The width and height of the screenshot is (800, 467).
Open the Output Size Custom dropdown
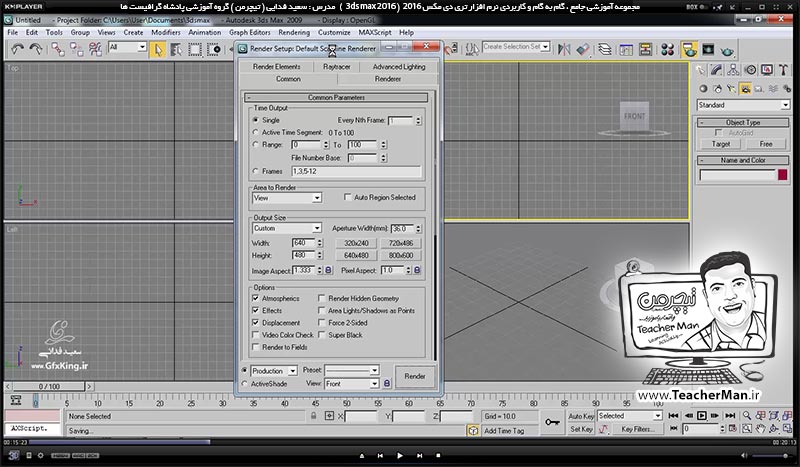[287, 228]
